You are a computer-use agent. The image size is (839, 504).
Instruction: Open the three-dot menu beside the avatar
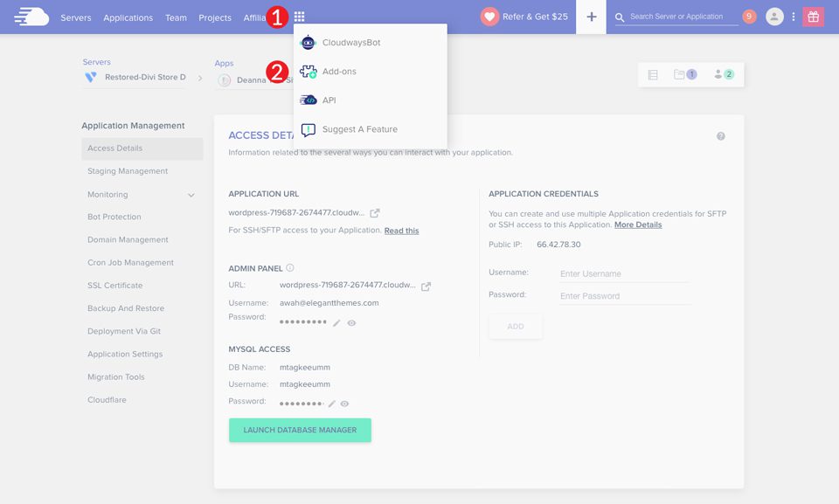coord(792,17)
